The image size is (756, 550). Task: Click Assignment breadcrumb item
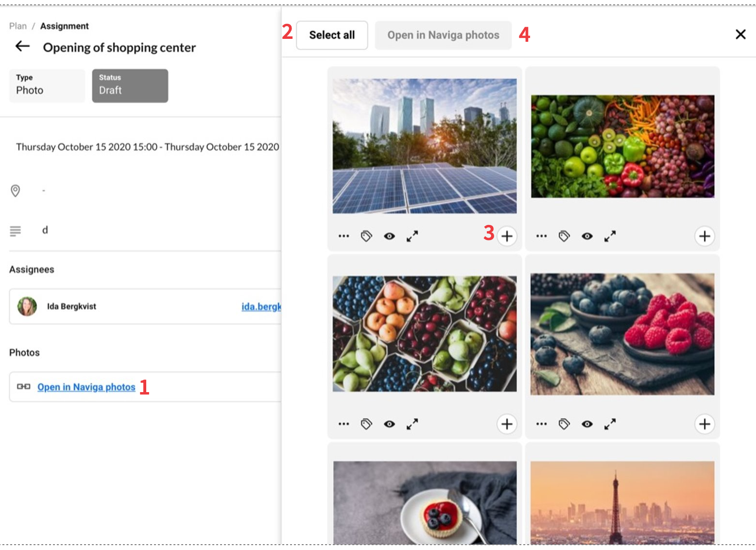pos(64,26)
